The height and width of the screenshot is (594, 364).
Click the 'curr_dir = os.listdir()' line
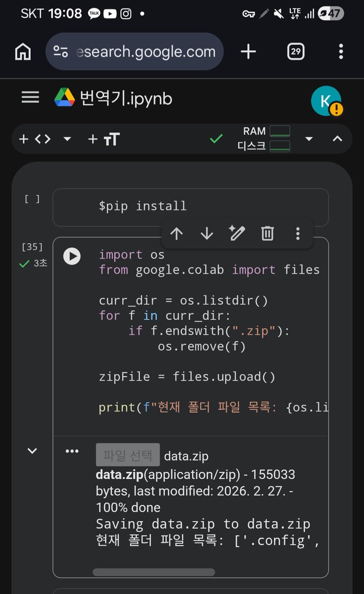point(183,300)
